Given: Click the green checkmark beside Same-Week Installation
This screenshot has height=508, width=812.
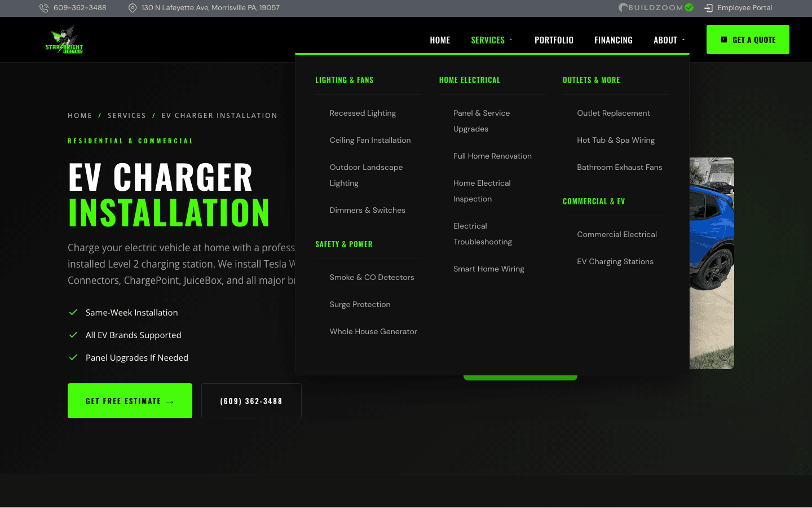Looking at the screenshot, I should [73, 312].
